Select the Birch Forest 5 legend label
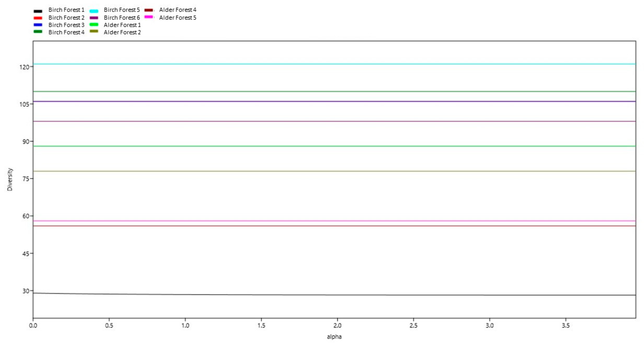 point(122,10)
